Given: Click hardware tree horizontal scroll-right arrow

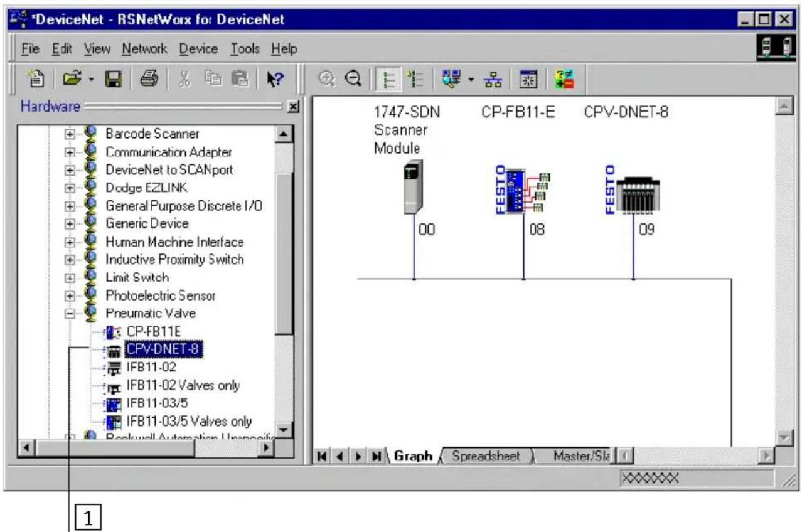Looking at the screenshot, I should click(267, 448).
